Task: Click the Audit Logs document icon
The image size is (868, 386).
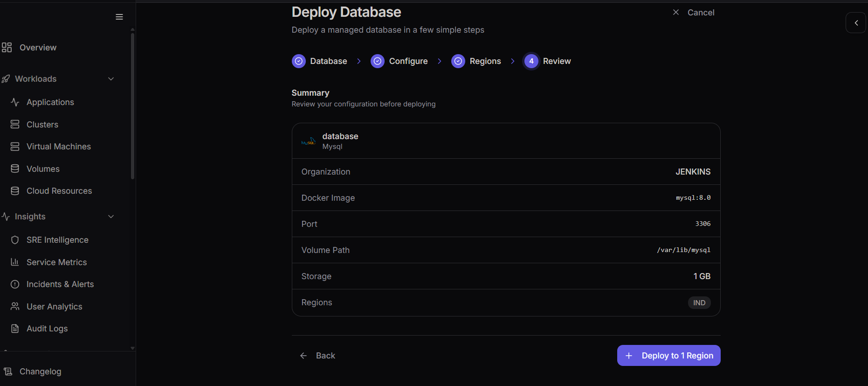Action: [x=15, y=329]
